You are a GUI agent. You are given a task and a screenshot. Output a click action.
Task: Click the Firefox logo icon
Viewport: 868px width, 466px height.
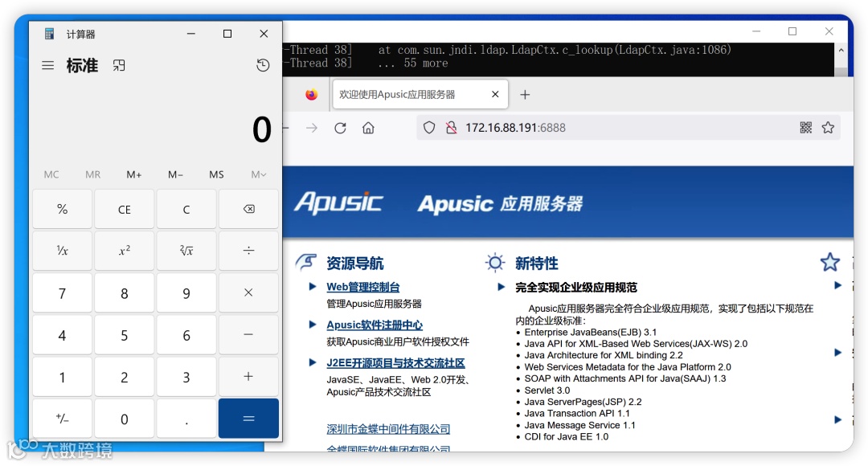pos(312,95)
